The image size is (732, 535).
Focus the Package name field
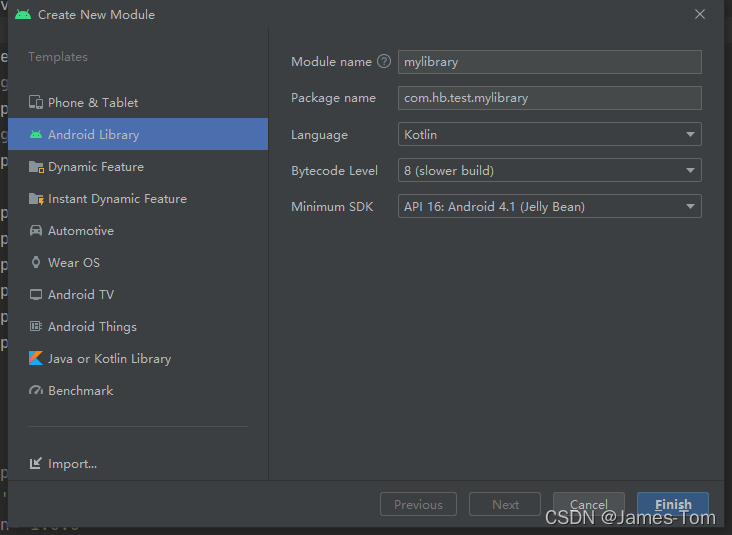549,98
